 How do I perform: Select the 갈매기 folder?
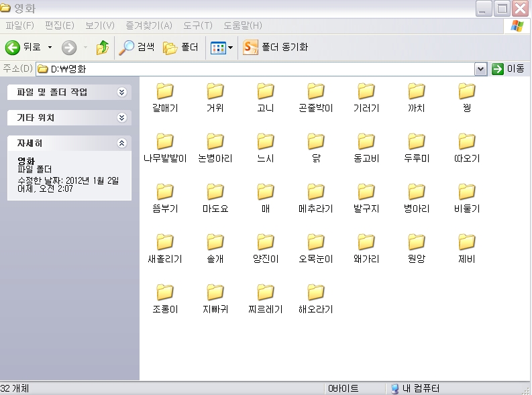165,91
